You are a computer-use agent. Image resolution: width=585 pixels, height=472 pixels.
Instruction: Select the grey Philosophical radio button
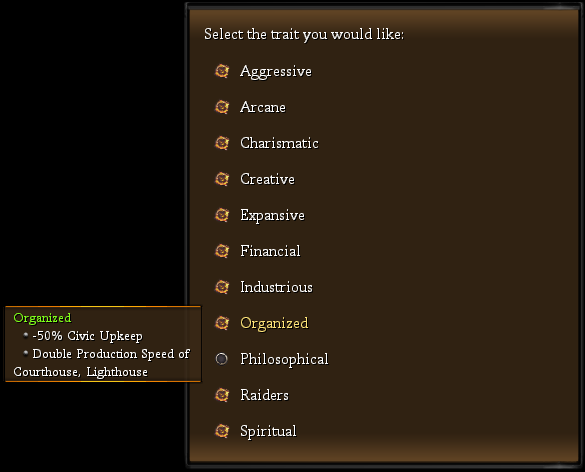pyautogui.click(x=222, y=359)
